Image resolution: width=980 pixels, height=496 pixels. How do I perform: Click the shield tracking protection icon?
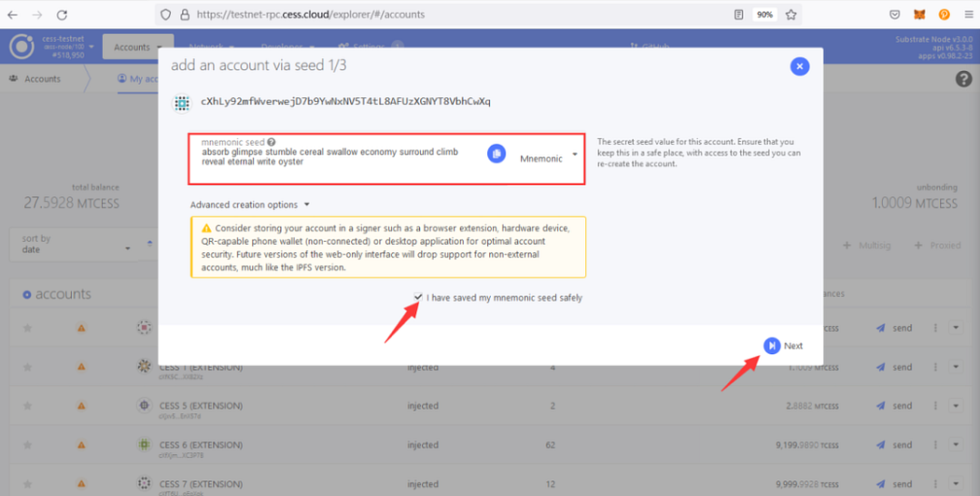coord(165,14)
